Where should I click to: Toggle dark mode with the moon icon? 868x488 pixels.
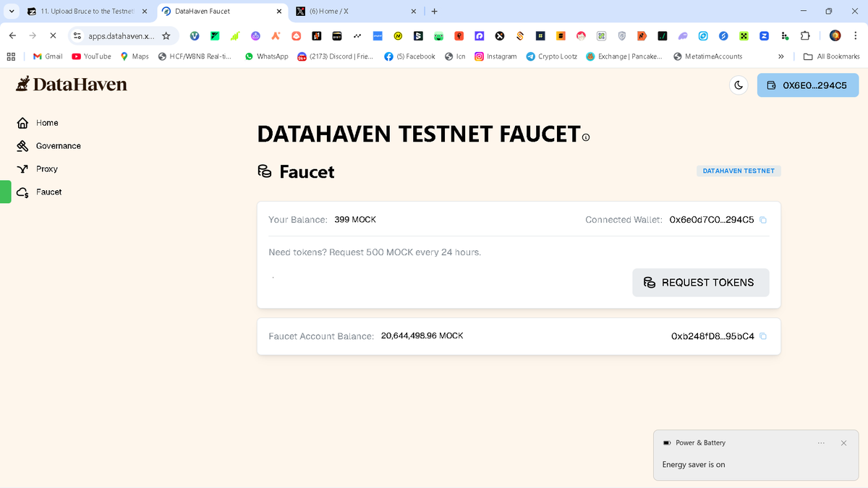[739, 85]
